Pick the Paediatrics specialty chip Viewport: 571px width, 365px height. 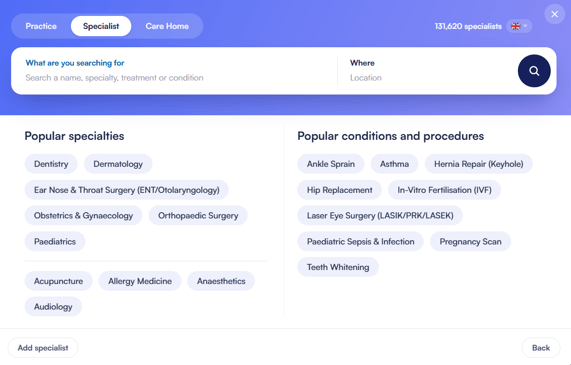click(x=55, y=242)
